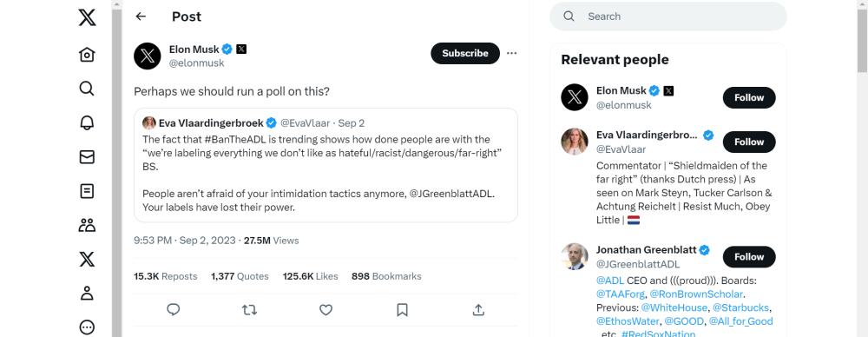
Task: Follow Jonathan Greenblatt
Action: tap(749, 256)
